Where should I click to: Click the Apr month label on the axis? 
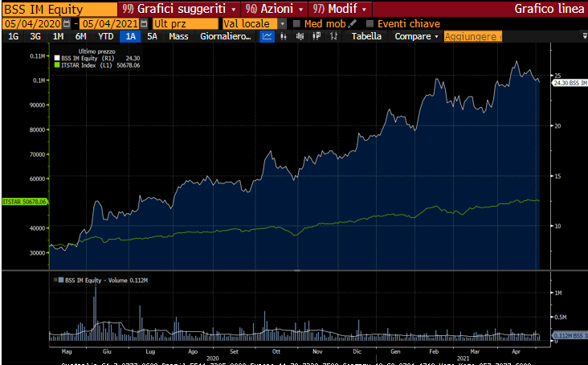[516, 351]
